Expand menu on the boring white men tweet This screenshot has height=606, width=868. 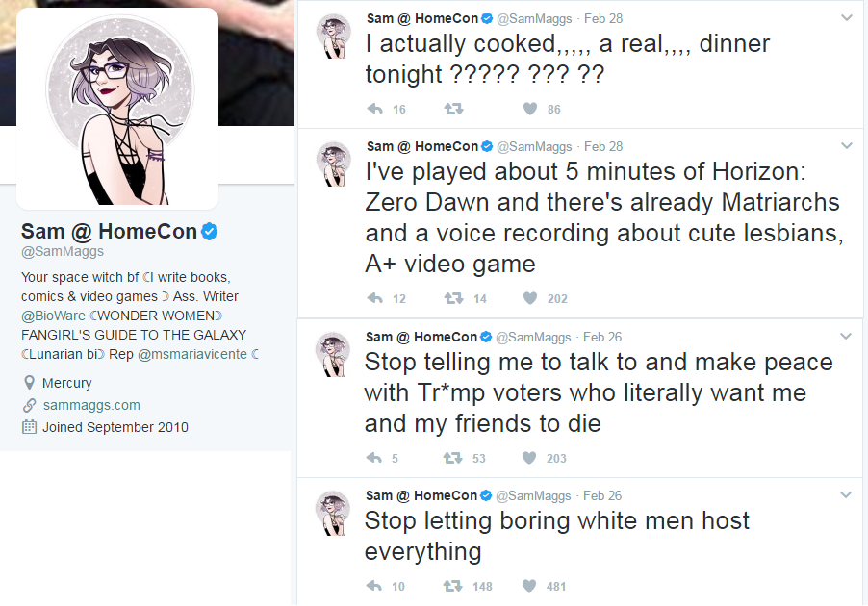click(x=845, y=494)
